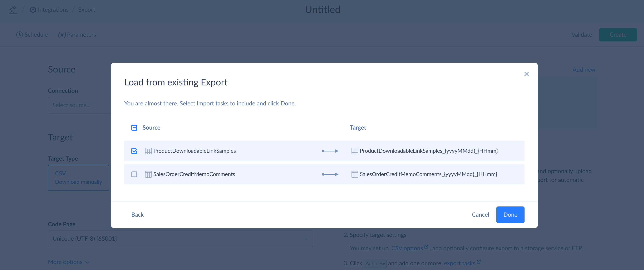
Task: Click the Export breadcrumb item
Action: [x=87, y=10]
